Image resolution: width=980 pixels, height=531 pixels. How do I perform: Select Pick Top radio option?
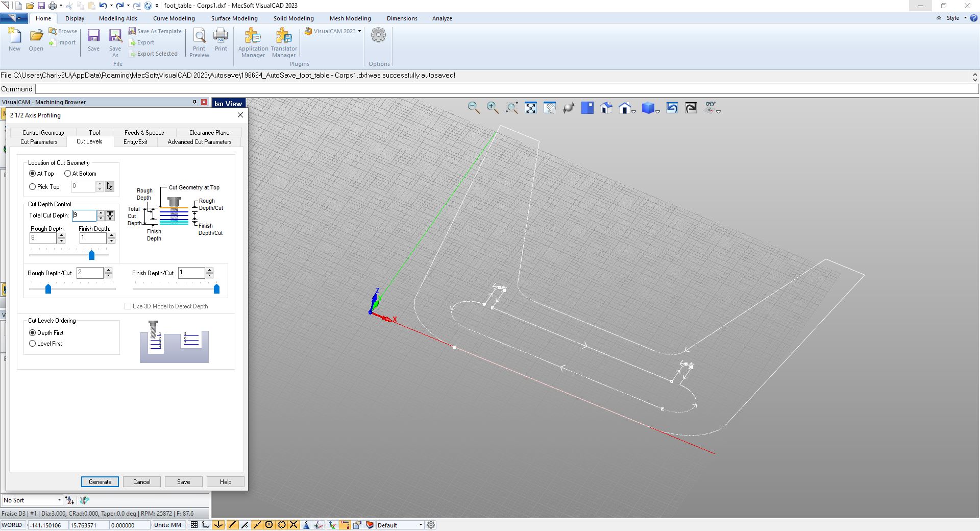33,187
